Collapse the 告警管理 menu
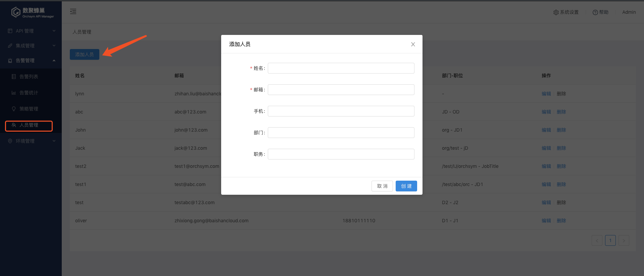The height and width of the screenshot is (276, 644). click(30, 60)
